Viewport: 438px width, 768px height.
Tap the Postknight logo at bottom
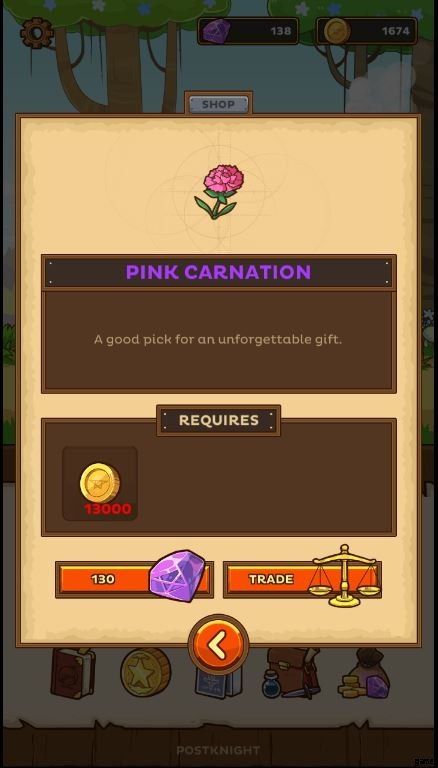tap(219, 750)
